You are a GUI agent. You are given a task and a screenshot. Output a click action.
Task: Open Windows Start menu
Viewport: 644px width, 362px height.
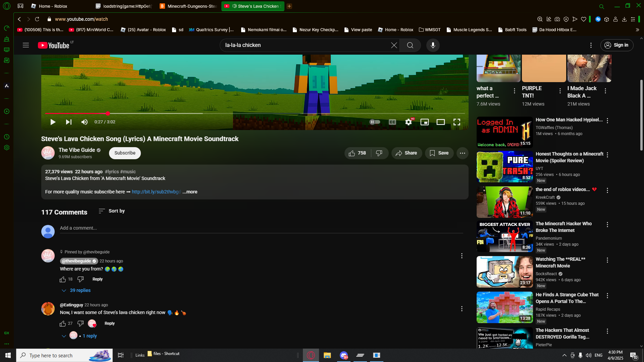coord(8,355)
